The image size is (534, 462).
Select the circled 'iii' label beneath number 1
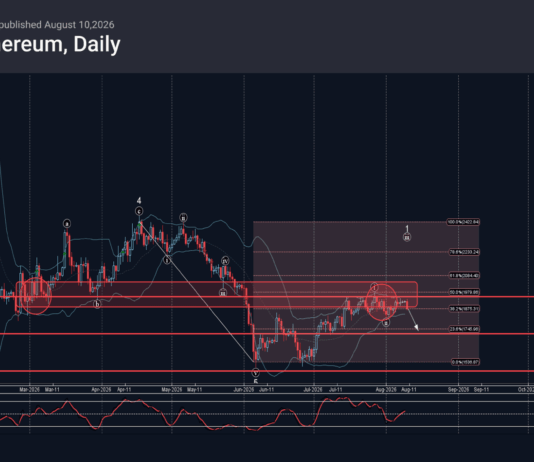coord(407,237)
